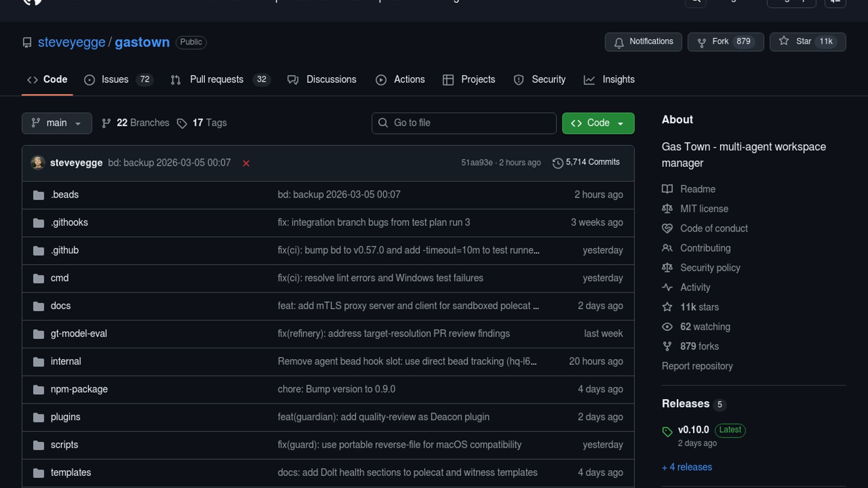Image resolution: width=868 pixels, height=488 pixels.
Task: Open commit history clock icon
Action: (x=558, y=163)
